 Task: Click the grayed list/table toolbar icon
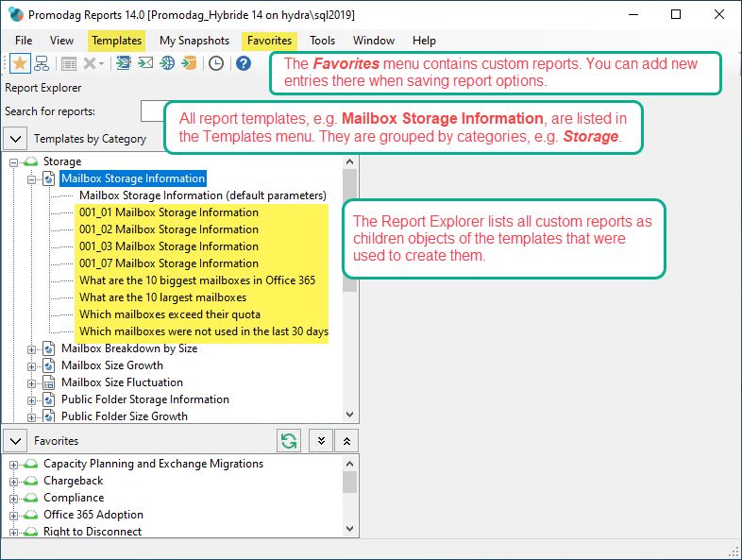(x=69, y=63)
